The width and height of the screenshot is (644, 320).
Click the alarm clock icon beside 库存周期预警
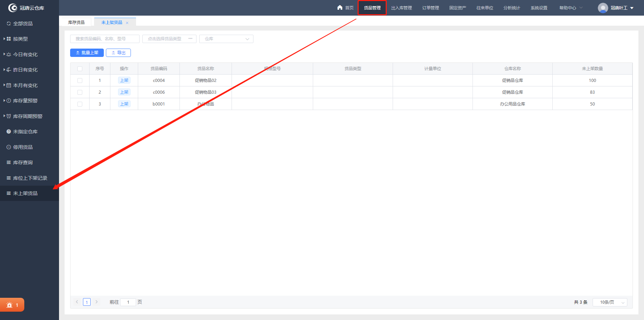coord(9,116)
